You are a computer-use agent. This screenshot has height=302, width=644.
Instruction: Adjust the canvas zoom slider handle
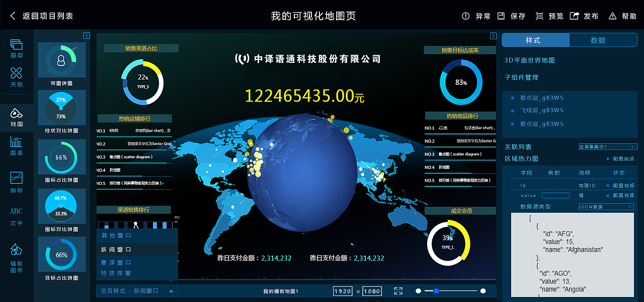tap(436, 291)
